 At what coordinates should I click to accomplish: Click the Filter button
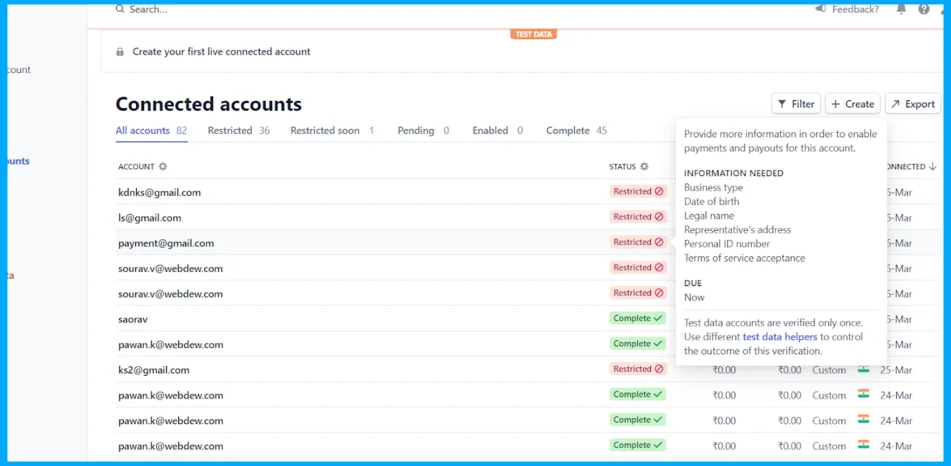(x=796, y=104)
